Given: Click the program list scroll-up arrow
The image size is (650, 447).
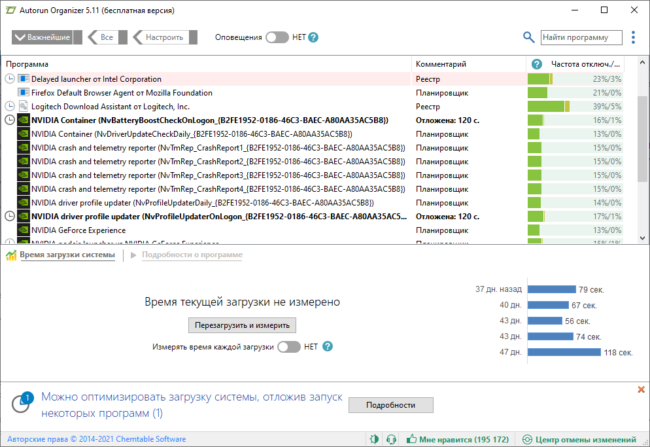Looking at the screenshot, I should [x=642, y=62].
